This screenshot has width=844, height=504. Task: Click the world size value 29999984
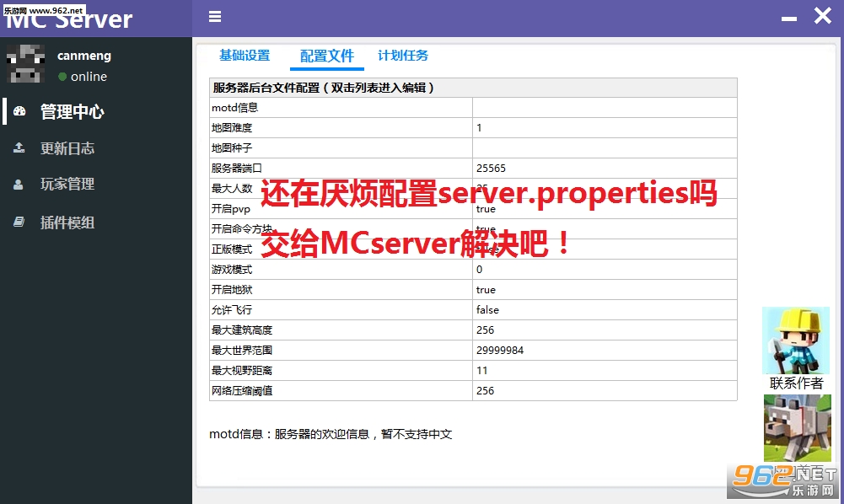(500, 350)
